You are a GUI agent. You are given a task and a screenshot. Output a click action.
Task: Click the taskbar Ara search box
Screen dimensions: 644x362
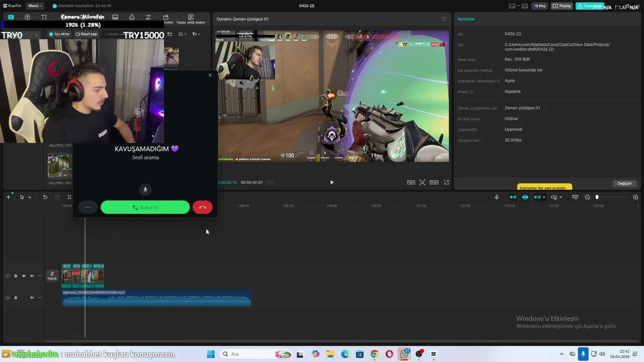point(257,354)
